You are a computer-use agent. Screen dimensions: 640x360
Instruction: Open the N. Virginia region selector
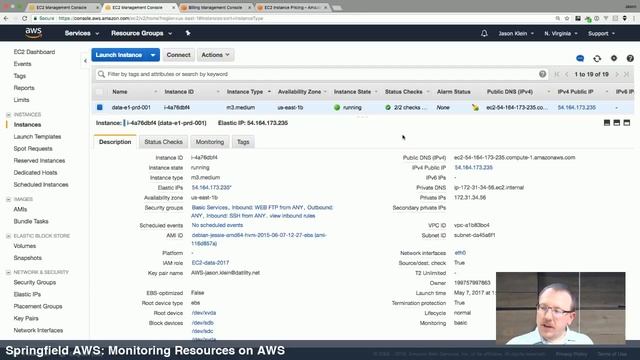561,33
